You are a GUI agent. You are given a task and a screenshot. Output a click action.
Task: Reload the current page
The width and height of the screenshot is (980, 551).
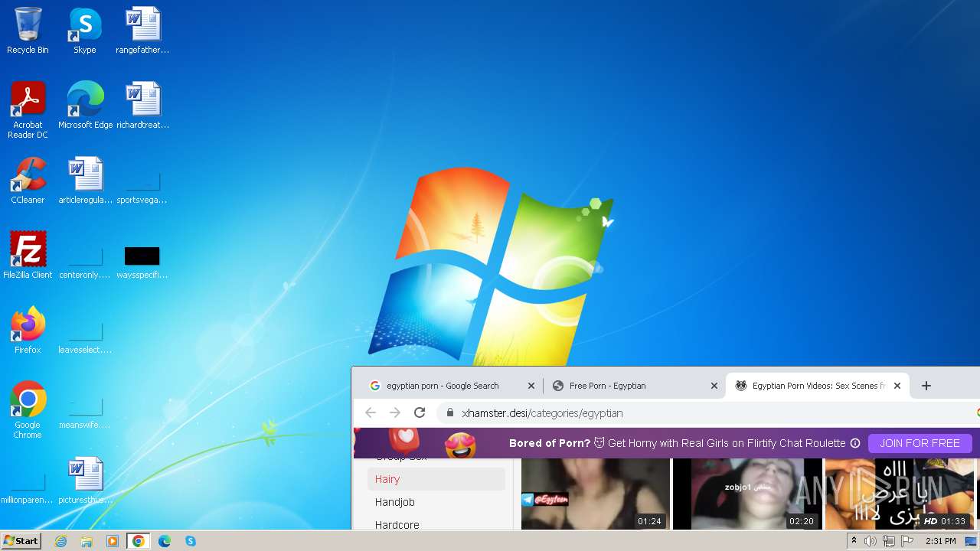click(x=420, y=412)
